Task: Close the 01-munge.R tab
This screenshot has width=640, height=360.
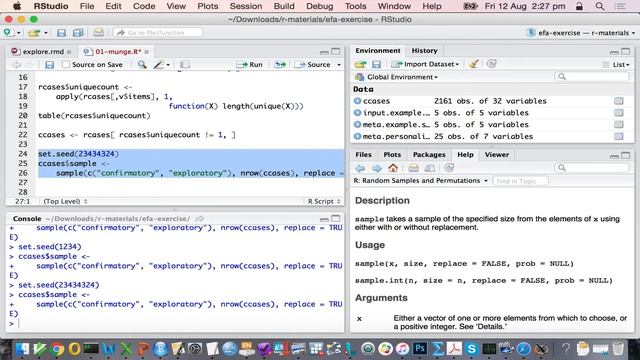Action: click(147, 52)
